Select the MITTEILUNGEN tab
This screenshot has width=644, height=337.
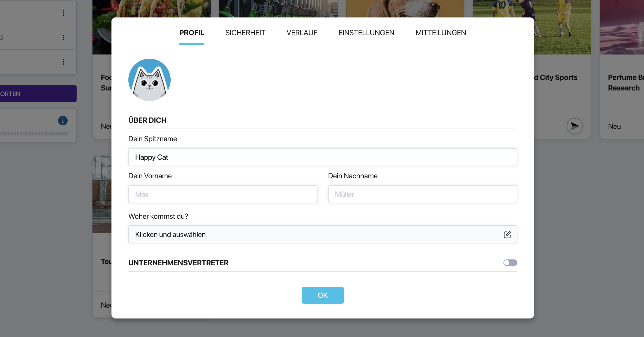pos(441,33)
